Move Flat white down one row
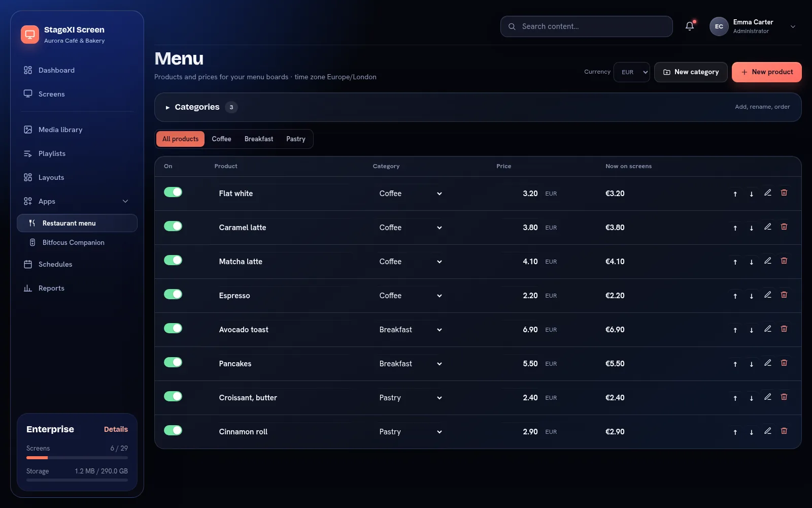This screenshot has width=812, height=508. pyautogui.click(x=751, y=194)
